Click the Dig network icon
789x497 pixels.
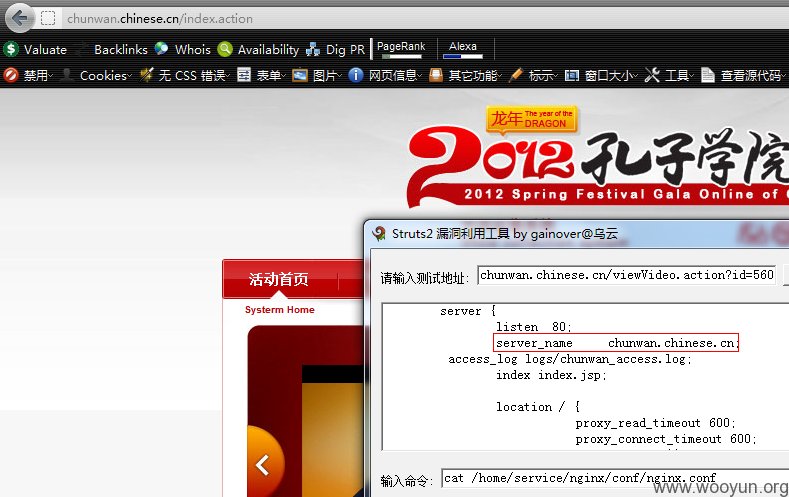point(313,49)
